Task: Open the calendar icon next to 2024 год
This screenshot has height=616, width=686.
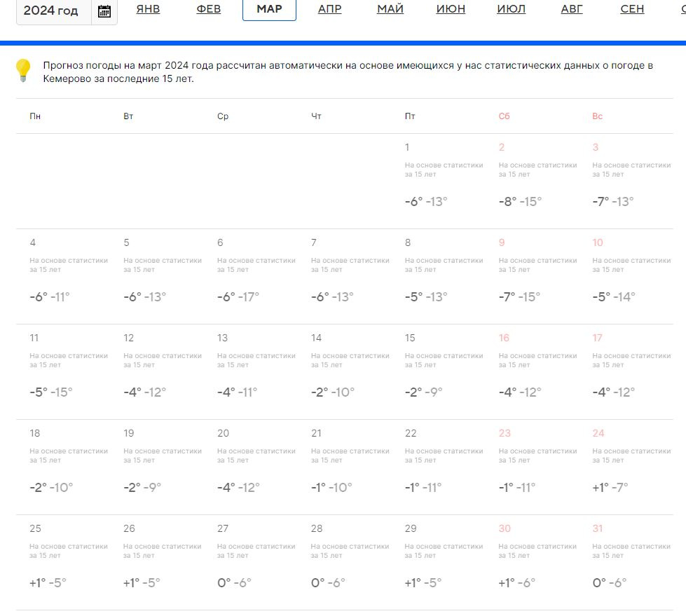Action: click(104, 11)
